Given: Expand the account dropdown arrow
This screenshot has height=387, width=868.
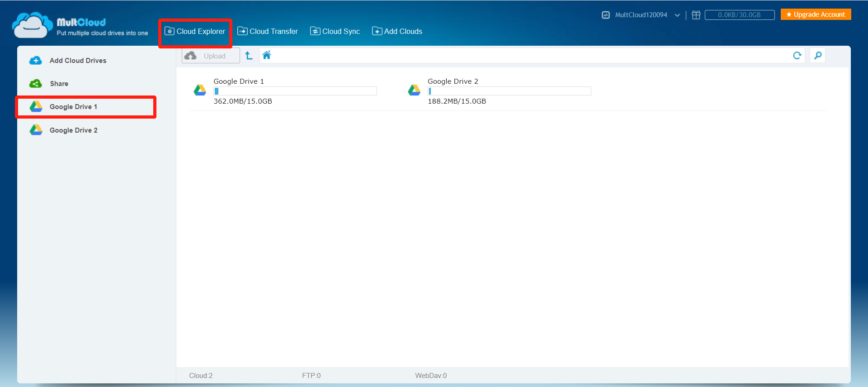Looking at the screenshot, I should 677,15.
